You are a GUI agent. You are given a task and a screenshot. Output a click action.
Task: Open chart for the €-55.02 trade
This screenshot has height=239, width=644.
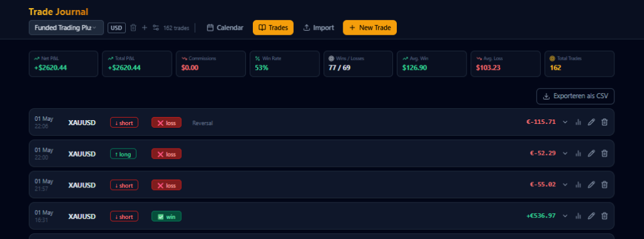point(579,185)
